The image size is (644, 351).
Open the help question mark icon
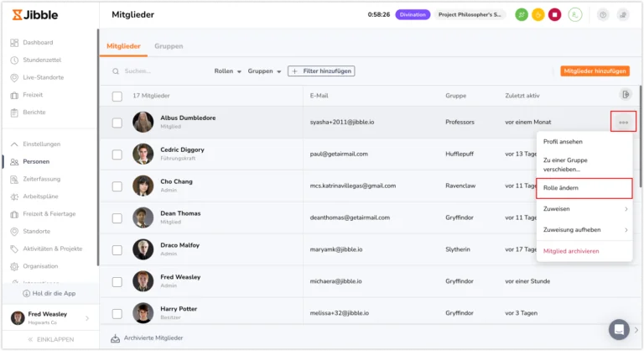[x=603, y=15]
